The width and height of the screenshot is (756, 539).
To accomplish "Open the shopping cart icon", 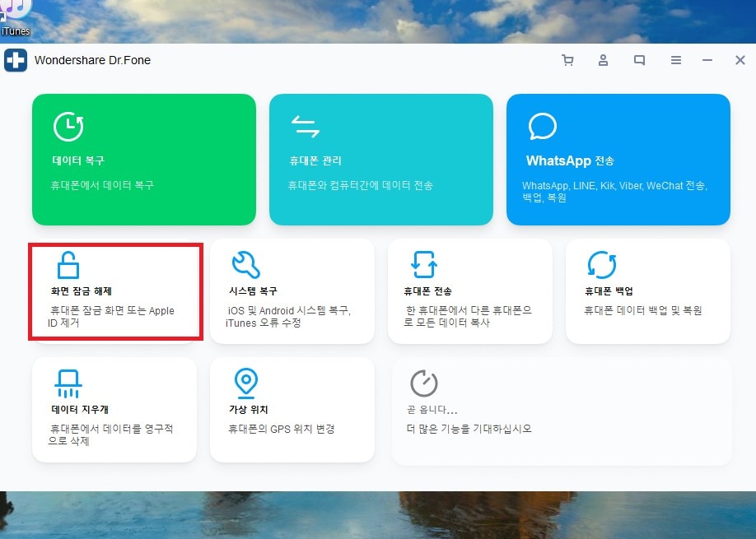I will (567, 60).
